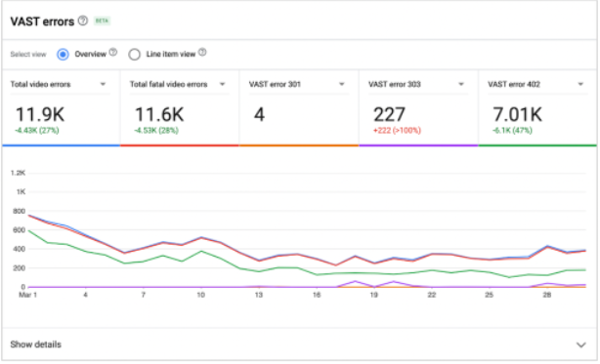The width and height of the screenshot is (600, 364).
Task: Open the Total fatal video errors dropdown arrow
Action: point(223,84)
